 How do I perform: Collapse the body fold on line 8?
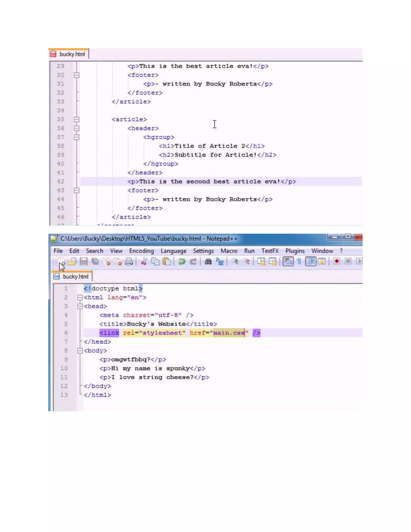80,351
